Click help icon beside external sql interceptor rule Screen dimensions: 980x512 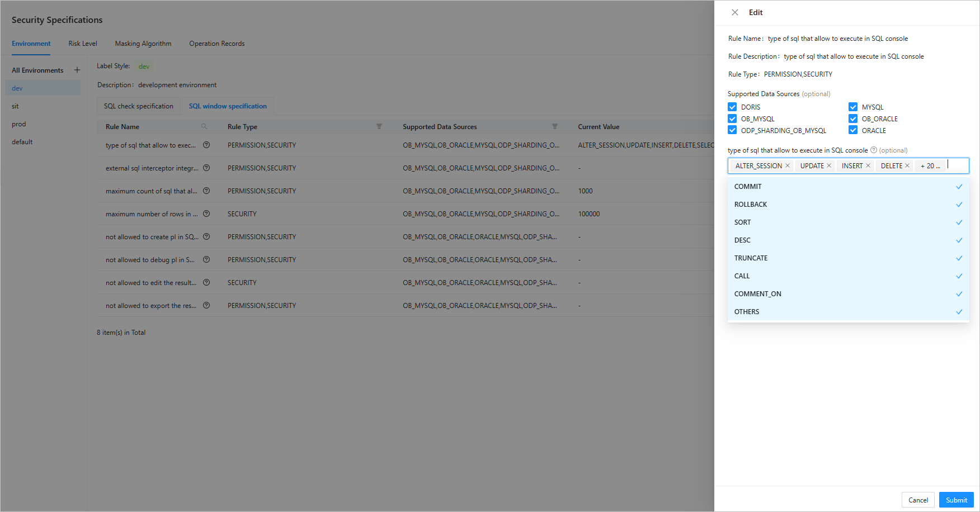pyautogui.click(x=206, y=168)
